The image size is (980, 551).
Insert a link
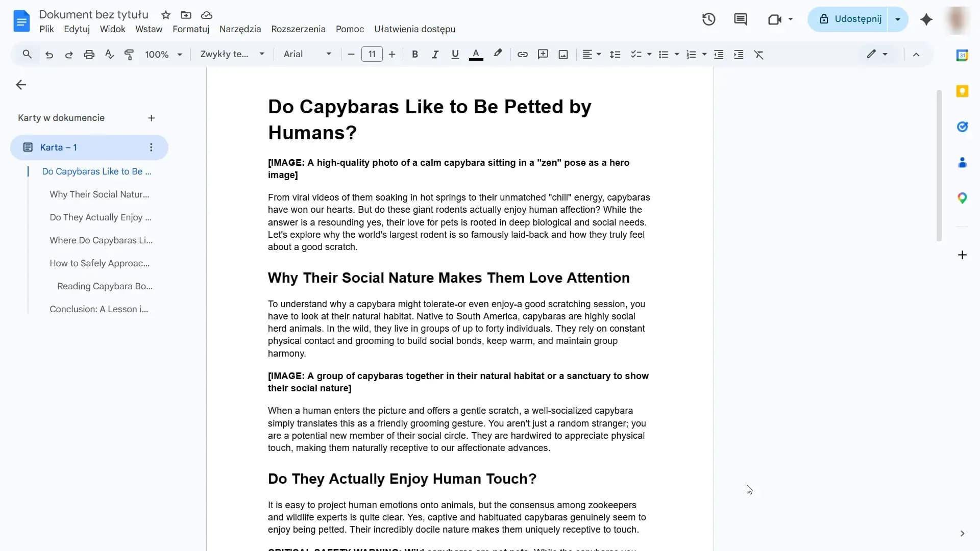coord(522,54)
